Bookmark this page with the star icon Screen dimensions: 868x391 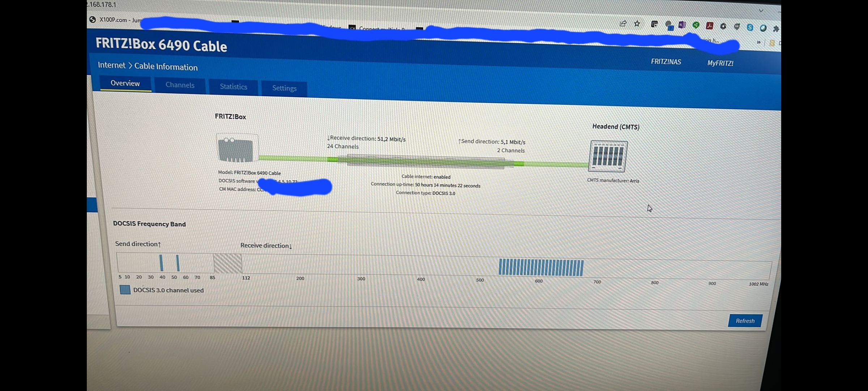point(637,24)
